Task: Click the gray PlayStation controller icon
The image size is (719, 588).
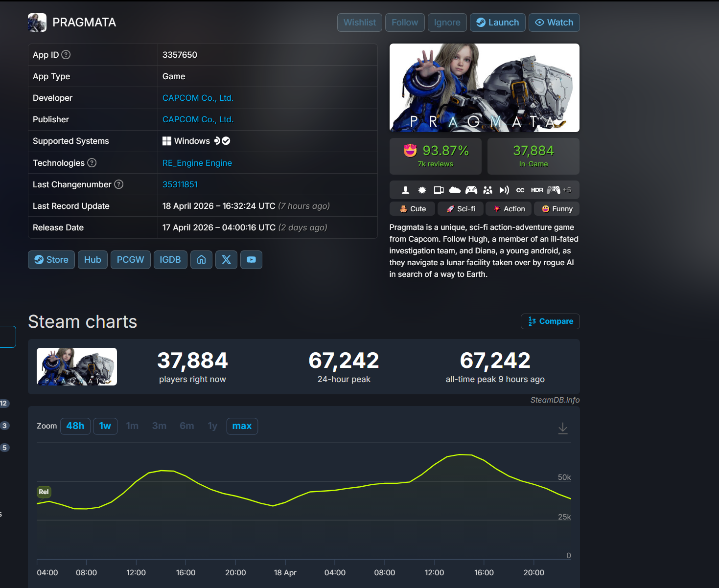Action: tap(554, 190)
